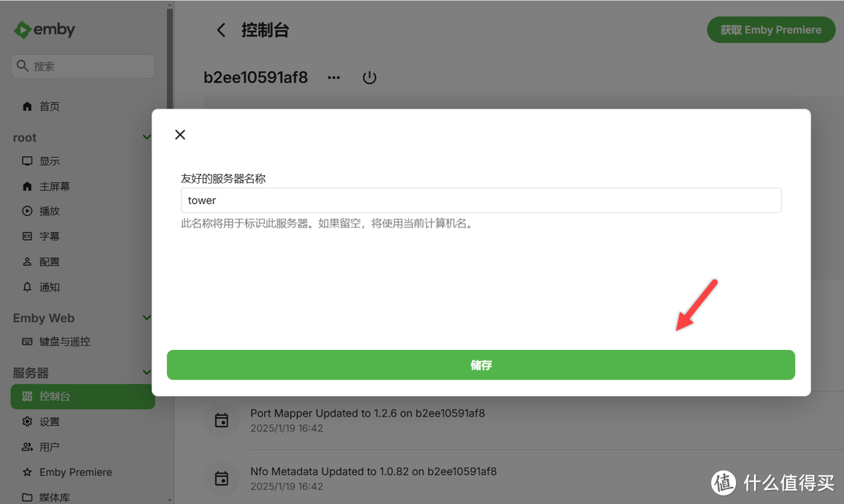This screenshot has height=504, width=844.
Task: Open the 显示 settings item
Action: pos(83,161)
